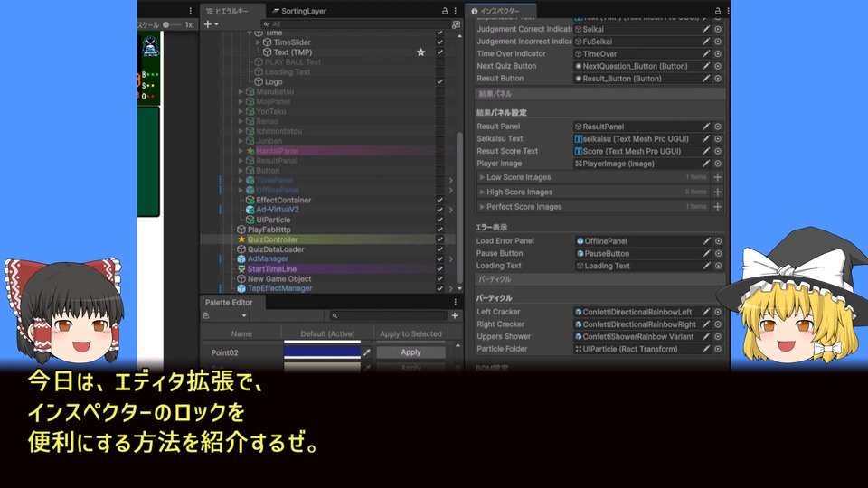Screen dimensions: 868x488
Task: Click the Default (Active) column header
Action: (x=327, y=333)
